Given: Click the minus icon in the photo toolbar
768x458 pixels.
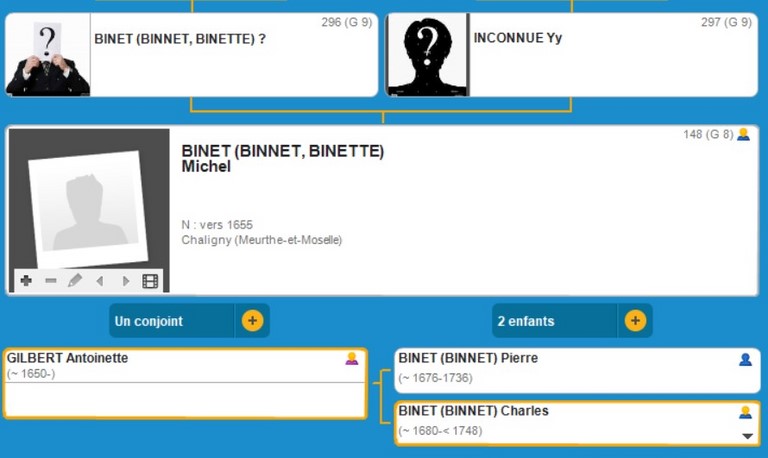Looking at the screenshot, I should coord(50,281).
